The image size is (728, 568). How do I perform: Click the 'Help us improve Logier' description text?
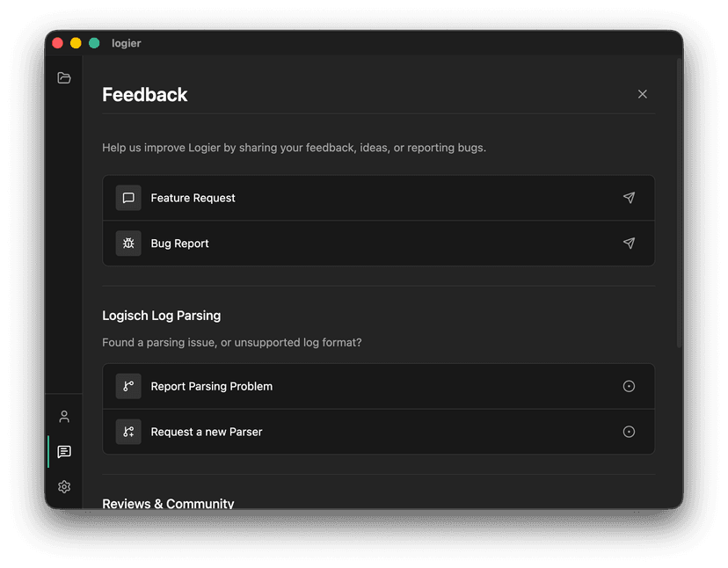pyautogui.click(x=294, y=148)
